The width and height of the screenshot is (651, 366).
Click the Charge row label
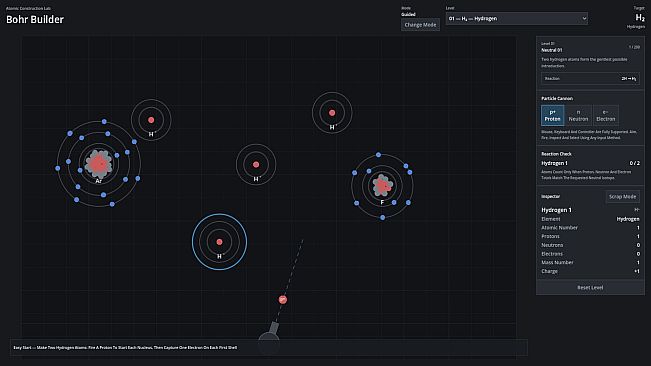click(x=549, y=271)
